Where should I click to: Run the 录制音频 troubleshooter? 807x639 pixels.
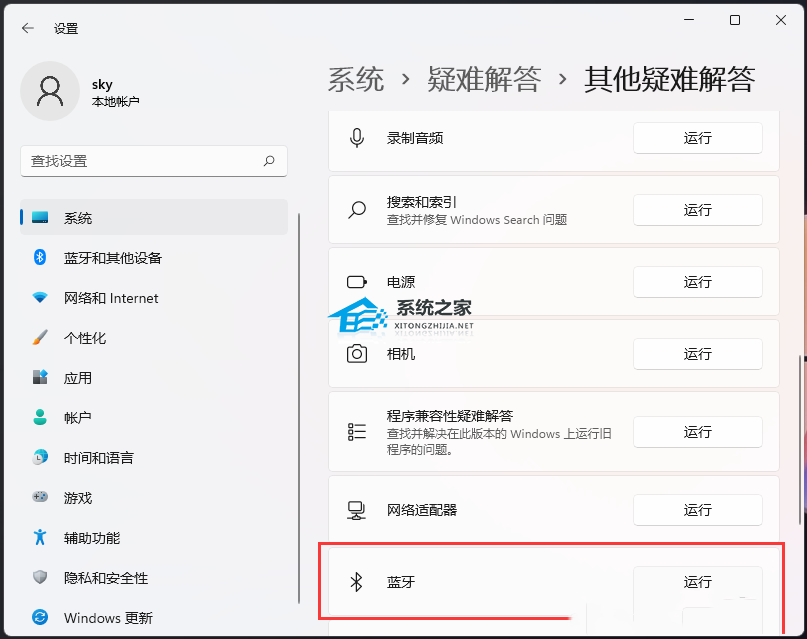coord(697,138)
